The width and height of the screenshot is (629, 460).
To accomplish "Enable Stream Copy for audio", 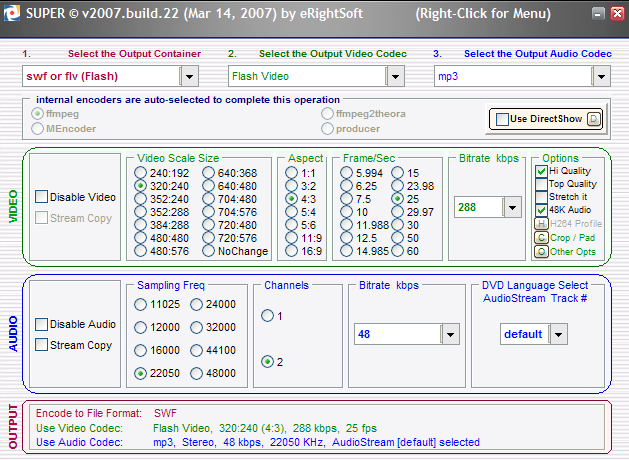I will point(41,345).
